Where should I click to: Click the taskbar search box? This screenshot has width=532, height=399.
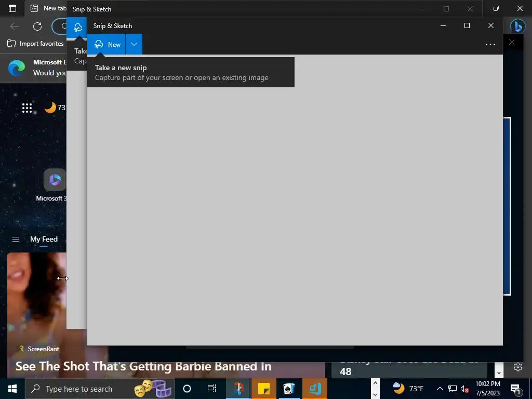[x=99, y=389]
